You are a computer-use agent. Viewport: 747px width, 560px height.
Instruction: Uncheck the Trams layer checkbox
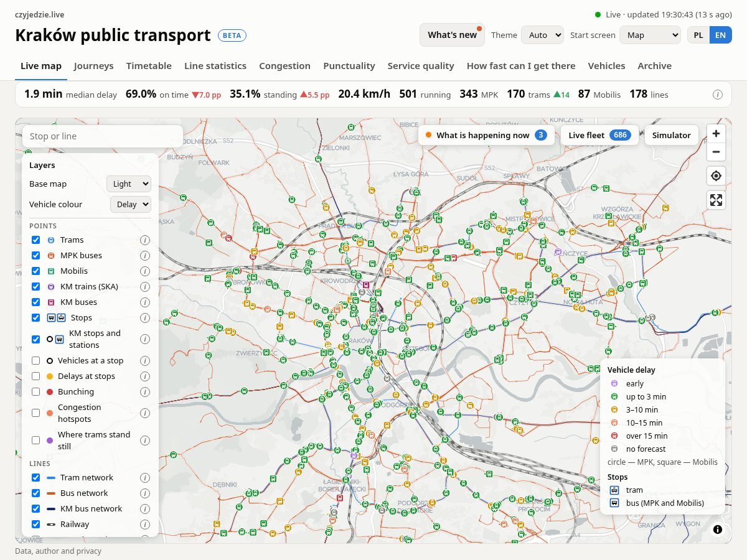click(x=36, y=240)
